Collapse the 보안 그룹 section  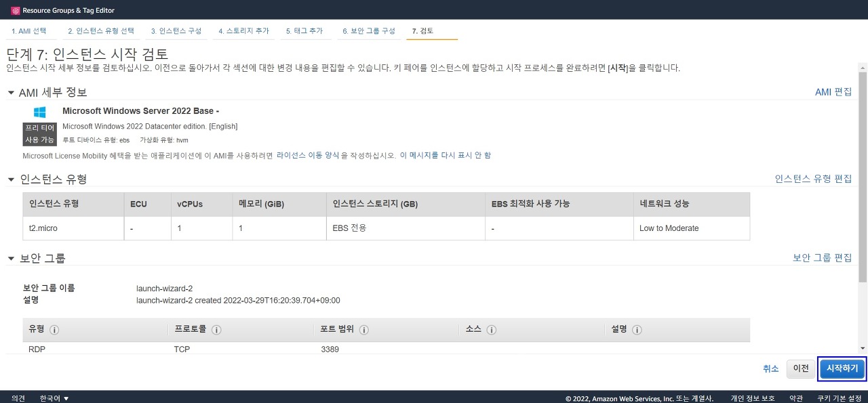tap(11, 258)
